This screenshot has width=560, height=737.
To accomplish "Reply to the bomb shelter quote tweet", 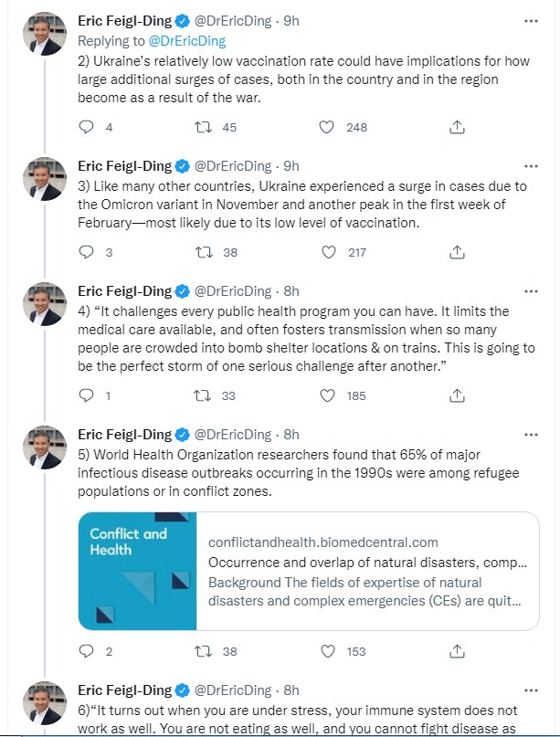I will click(87, 395).
